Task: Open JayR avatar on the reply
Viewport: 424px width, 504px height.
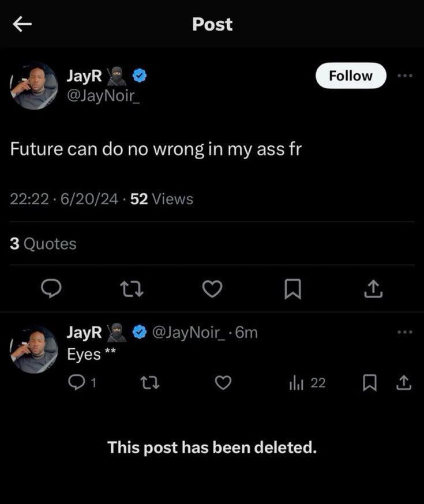Action: (x=34, y=349)
